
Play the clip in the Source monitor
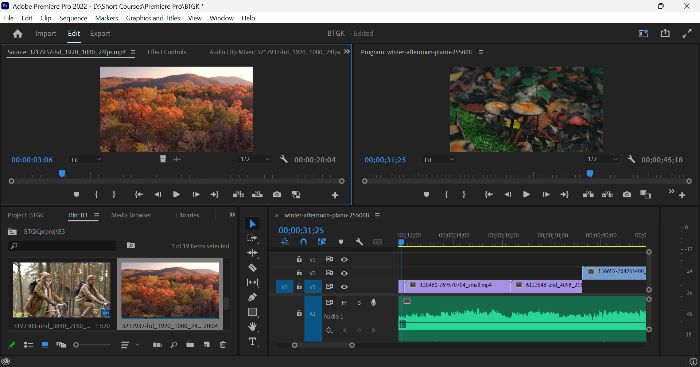pyautogui.click(x=177, y=195)
